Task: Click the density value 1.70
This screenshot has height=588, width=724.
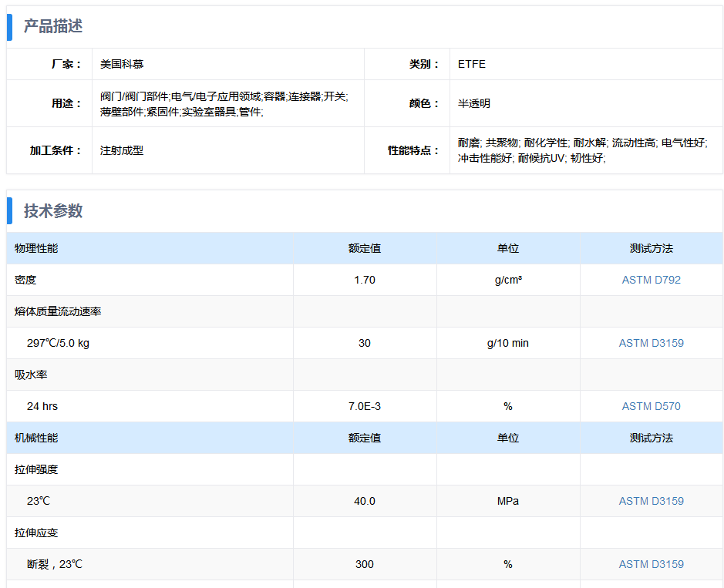Action: pyautogui.click(x=365, y=280)
